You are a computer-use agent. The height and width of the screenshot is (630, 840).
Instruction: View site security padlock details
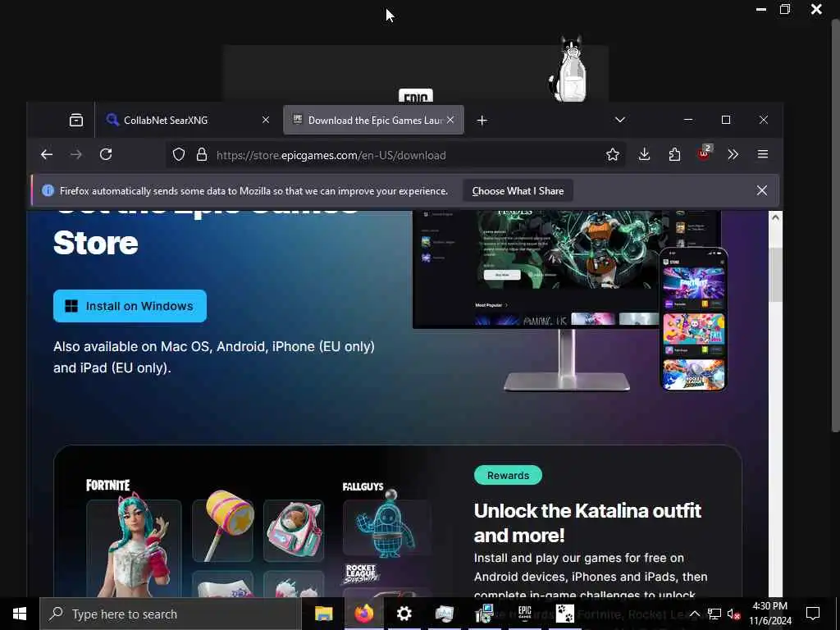(202, 155)
